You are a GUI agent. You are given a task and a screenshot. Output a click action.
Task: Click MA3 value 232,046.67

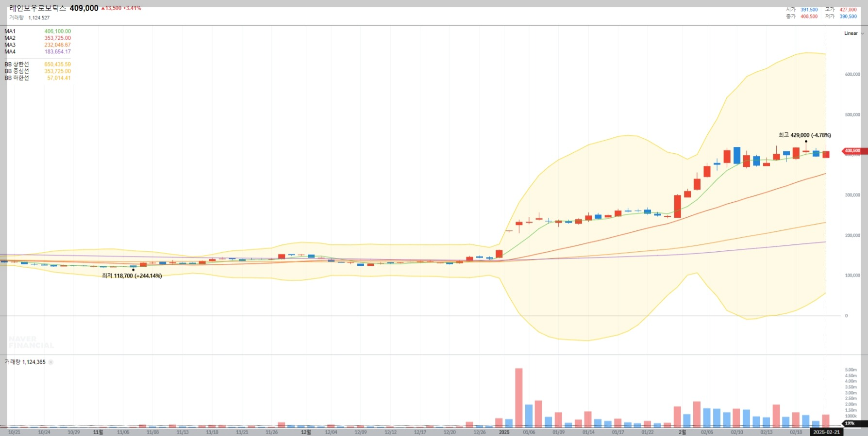pos(58,45)
